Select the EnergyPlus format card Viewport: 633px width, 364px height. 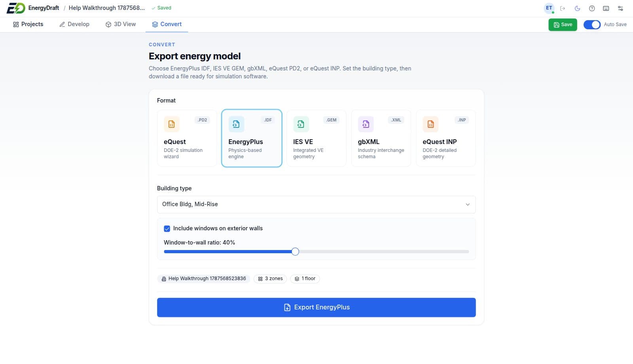tap(252, 138)
